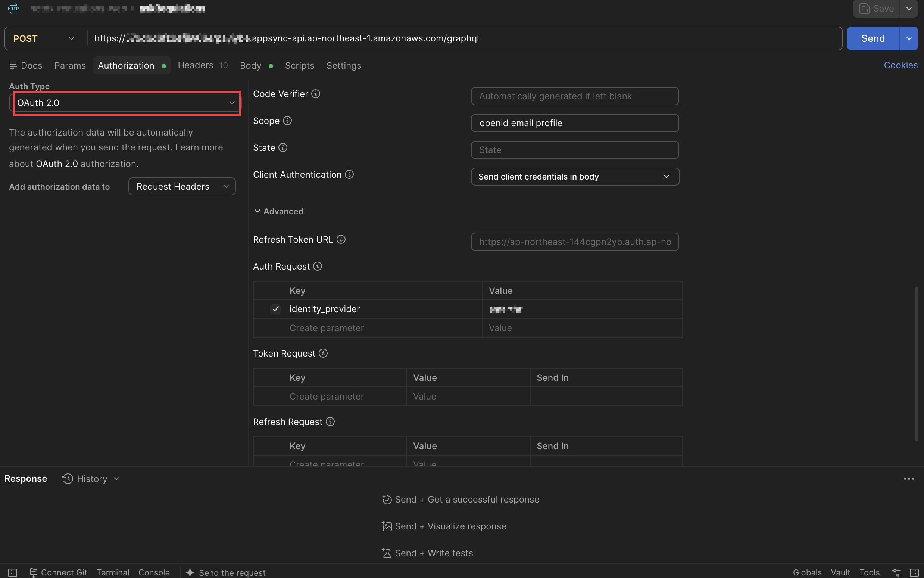This screenshot has width=924, height=578.
Task: Click the State input field
Action: click(575, 150)
